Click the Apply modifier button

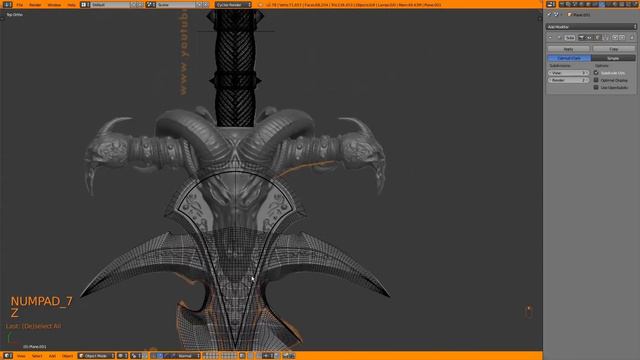tap(569, 49)
